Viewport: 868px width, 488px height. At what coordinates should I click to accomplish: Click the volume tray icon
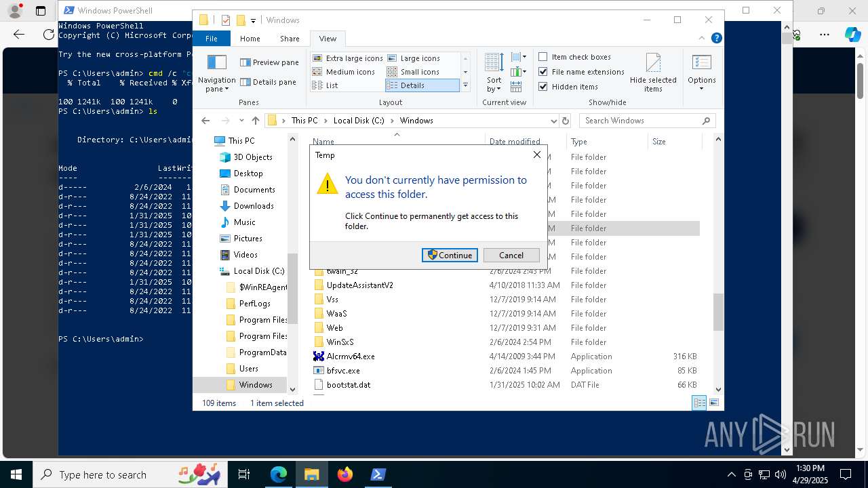[780, 474]
